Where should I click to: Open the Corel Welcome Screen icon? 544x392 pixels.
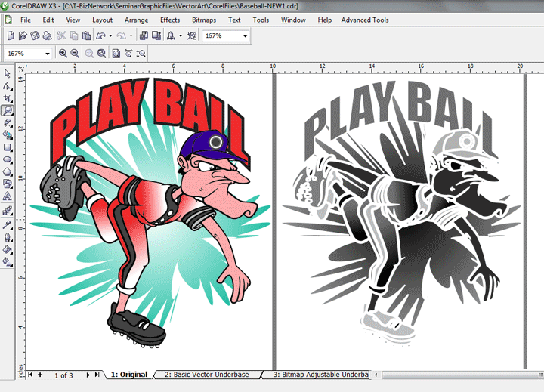point(191,35)
